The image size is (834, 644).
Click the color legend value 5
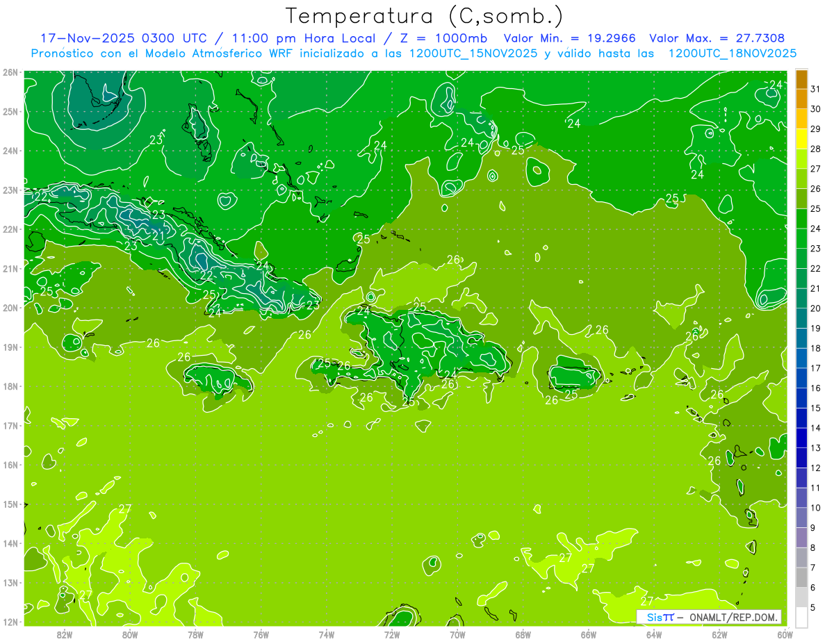[812, 608]
